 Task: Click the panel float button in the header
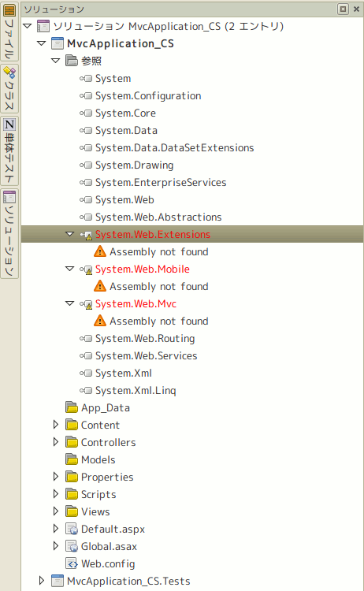tap(343, 9)
